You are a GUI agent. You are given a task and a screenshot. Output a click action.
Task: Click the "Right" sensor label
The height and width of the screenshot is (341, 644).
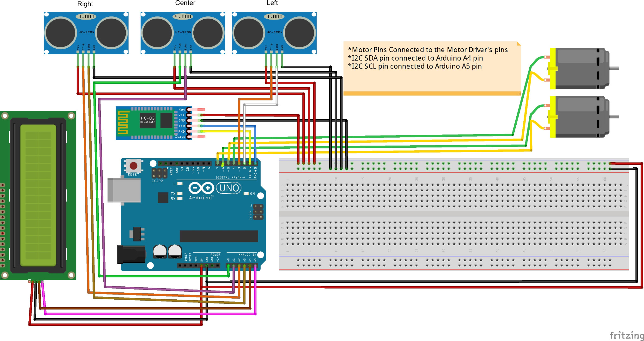coord(85,4)
